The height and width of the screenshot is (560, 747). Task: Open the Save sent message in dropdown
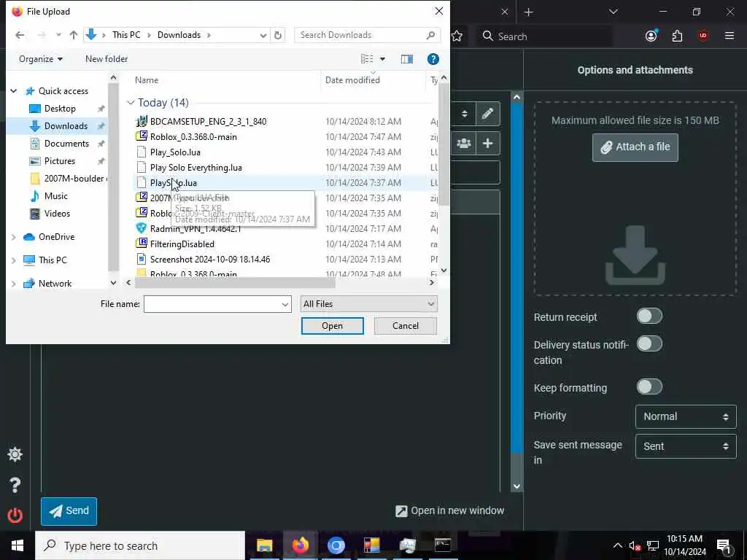pos(686,446)
